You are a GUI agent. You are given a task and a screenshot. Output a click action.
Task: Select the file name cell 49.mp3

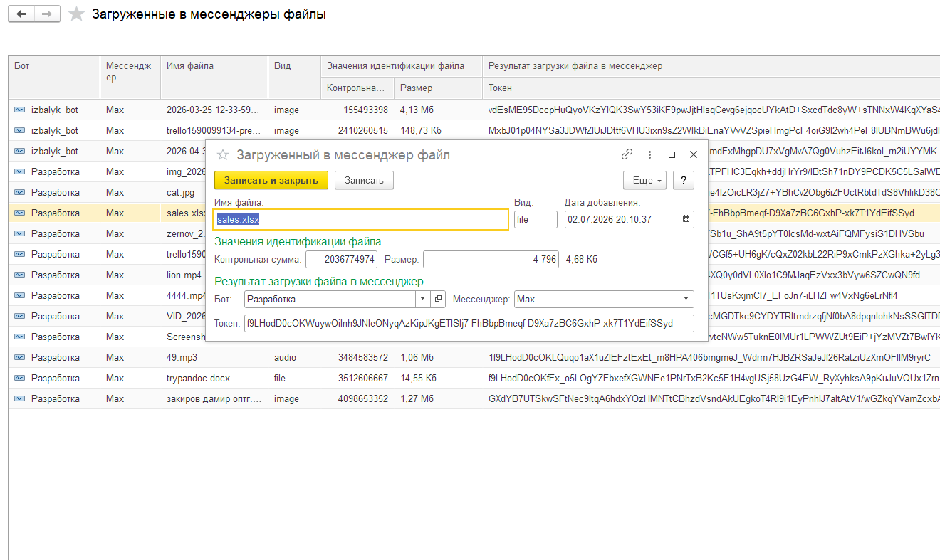214,357
